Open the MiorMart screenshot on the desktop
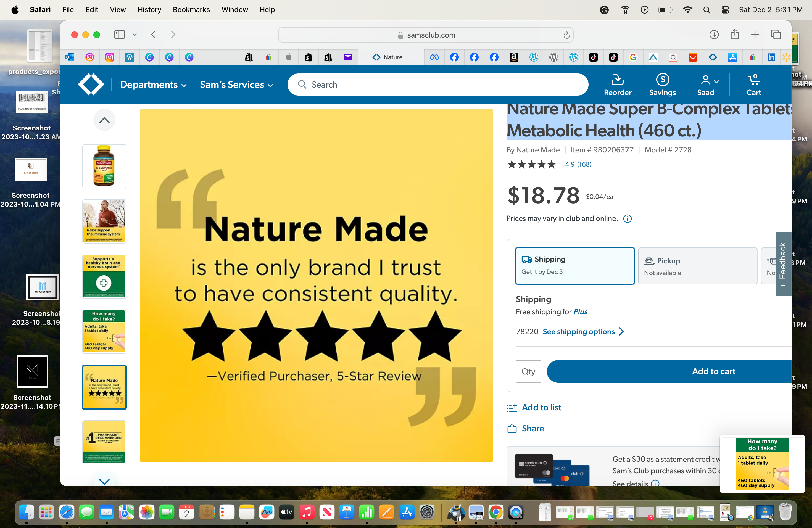The height and width of the screenshot is (528, 812). [42, 287]
